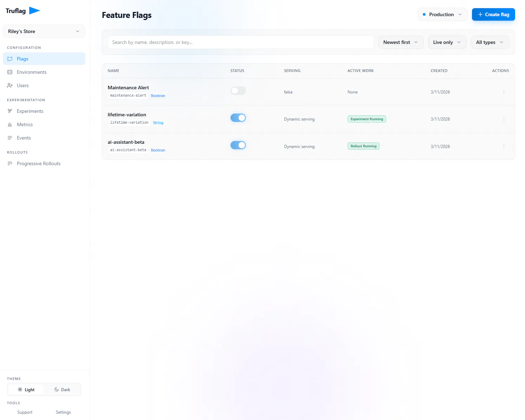525x420 pixels.
Task: Click the Environments sidebar icon
Action: tap(10, 72)
